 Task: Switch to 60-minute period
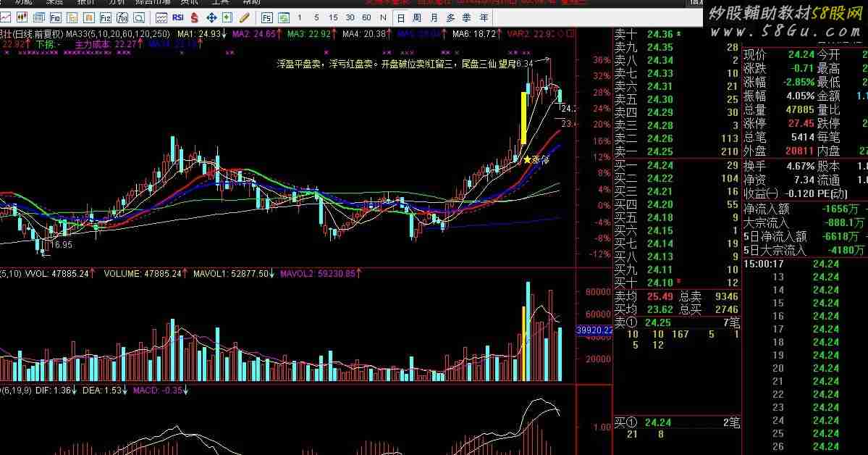pos(366,17)
